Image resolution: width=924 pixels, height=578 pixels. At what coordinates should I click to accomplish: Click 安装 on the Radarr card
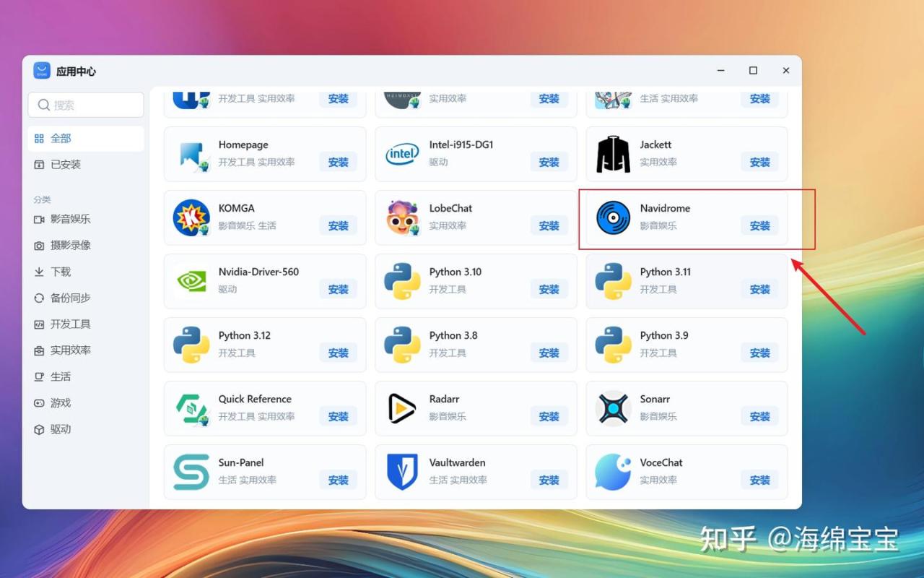pos(549,416)
